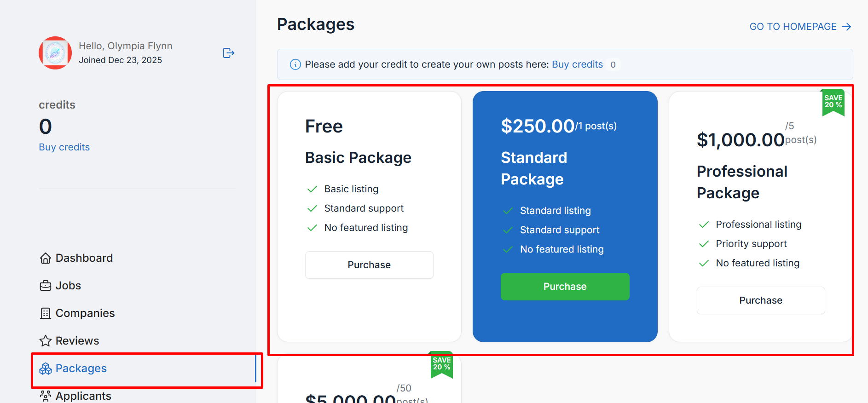Go to Companies in sidebar
This screenshot has width=868, height=403.
point(85,313)
